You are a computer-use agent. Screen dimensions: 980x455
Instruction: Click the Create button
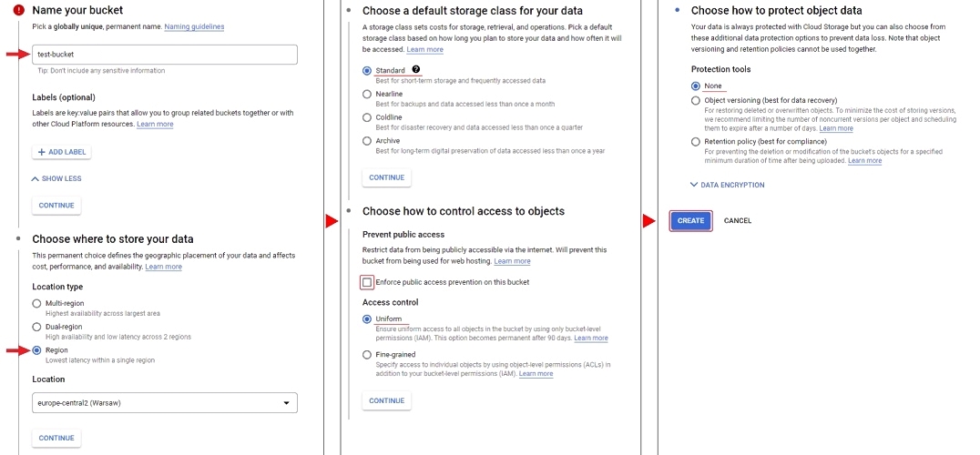tap(690, 221)
